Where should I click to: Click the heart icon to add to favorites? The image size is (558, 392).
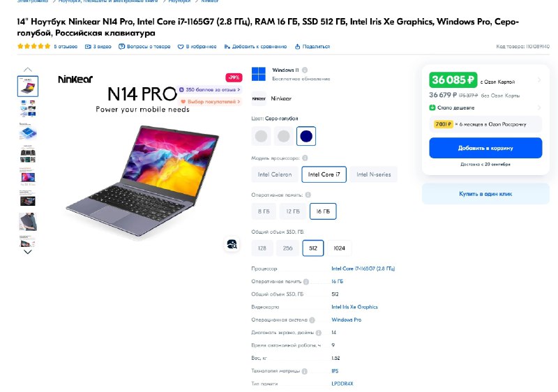tap(181, 47)
